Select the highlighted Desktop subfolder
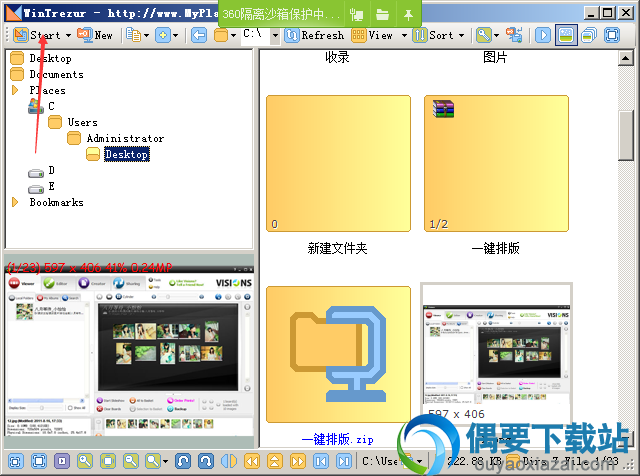Screen dimensions: 640x476 coord(127,154)
